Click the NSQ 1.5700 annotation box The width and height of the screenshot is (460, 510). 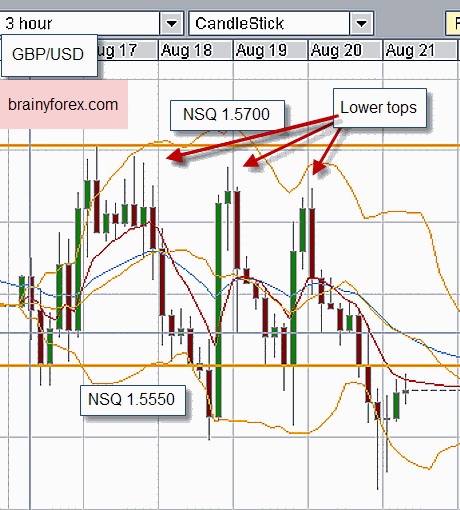click(x=227, y=115)
